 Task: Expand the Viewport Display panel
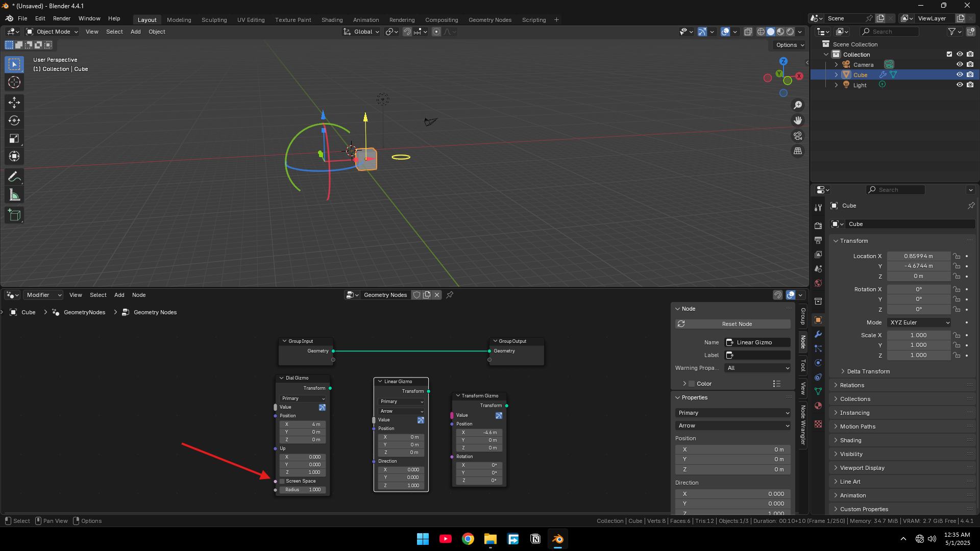(x=862, y=468)
